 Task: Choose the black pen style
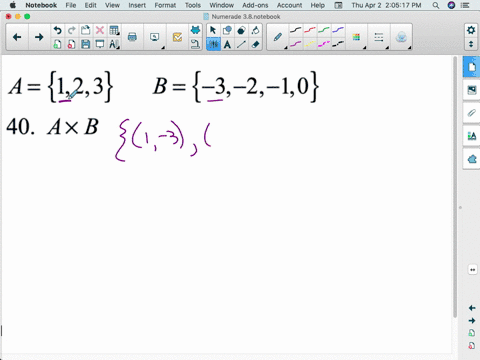coord(295,30)
